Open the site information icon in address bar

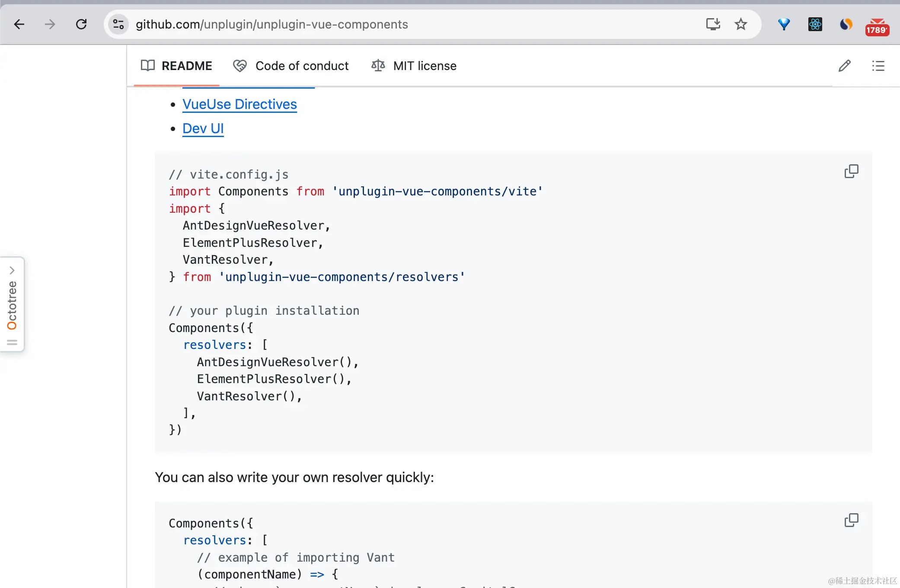coord(118,24)
